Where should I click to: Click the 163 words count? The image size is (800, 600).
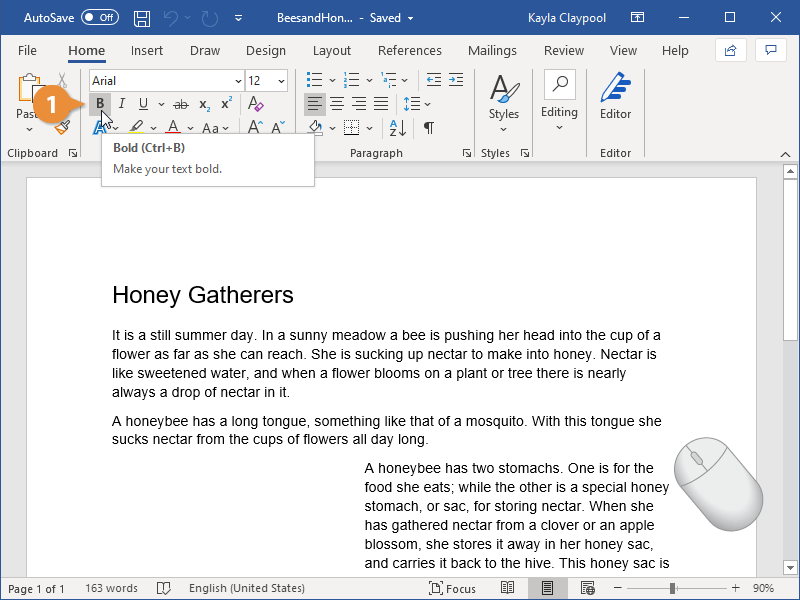[x=112, y=589]
